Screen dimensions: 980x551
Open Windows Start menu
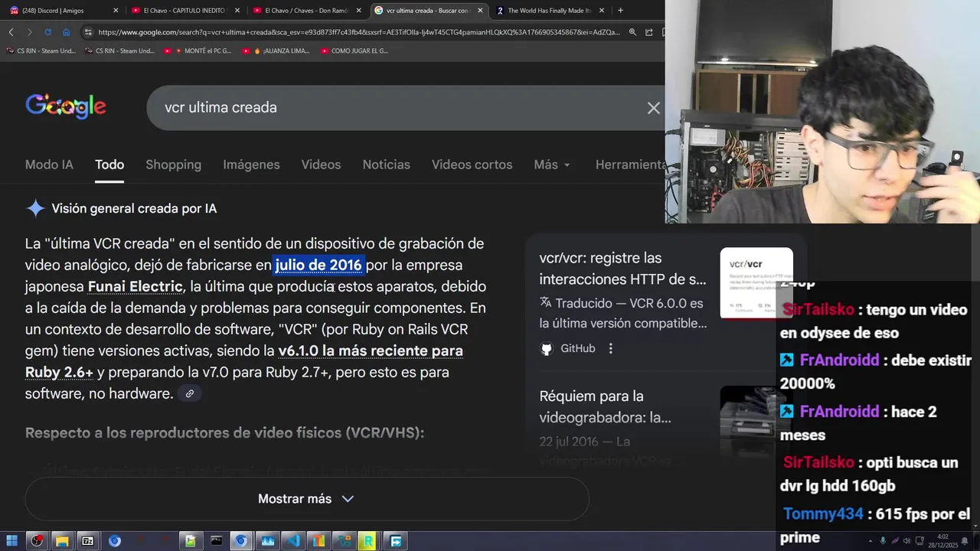tap(11, 541)
